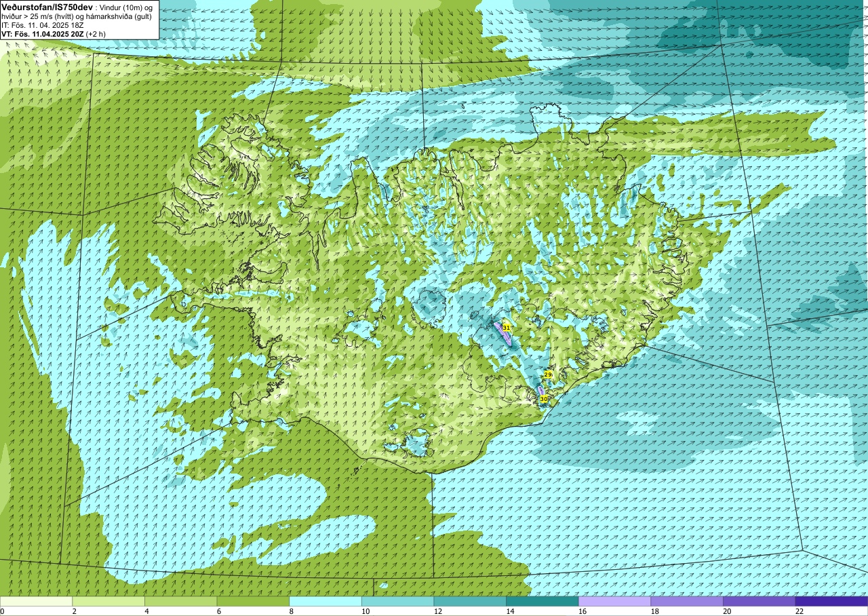The image size is (868, 616).
Task: Click the legend value '12'
Action: click(437, 611)
